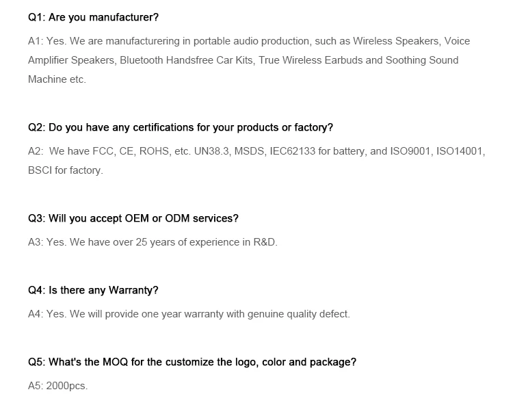The width and height of the screenshot is (513, 420).
Task: Click the 'A5: 2000pcs.' answer
Action: coord(58,386)
